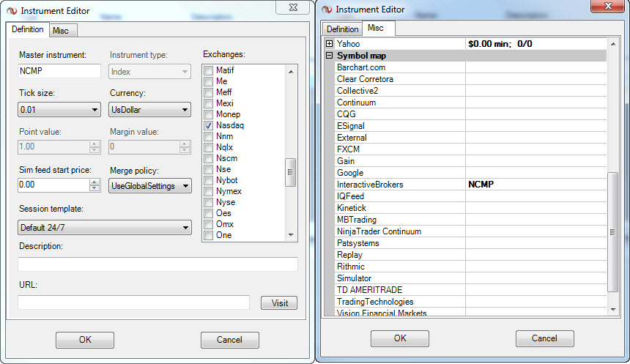630x364 pixels.
Task: Click OK in the right Instrument Editor
Action: (400, 338)
